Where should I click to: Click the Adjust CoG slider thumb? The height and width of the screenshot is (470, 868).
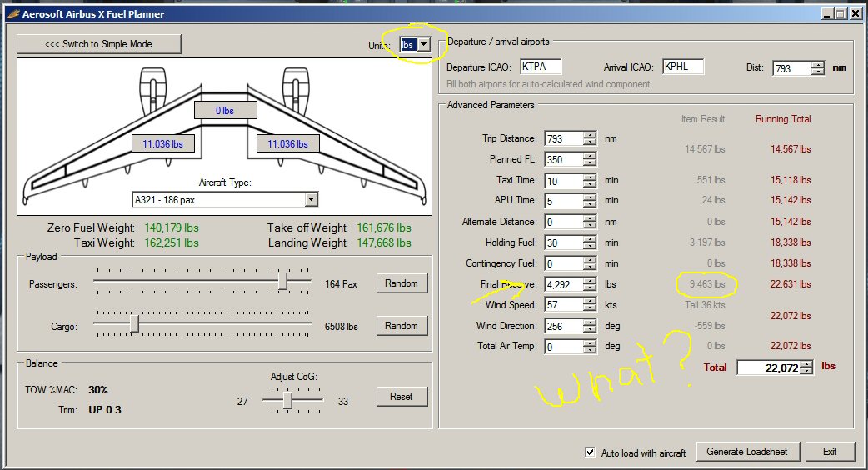click(287, 399)
